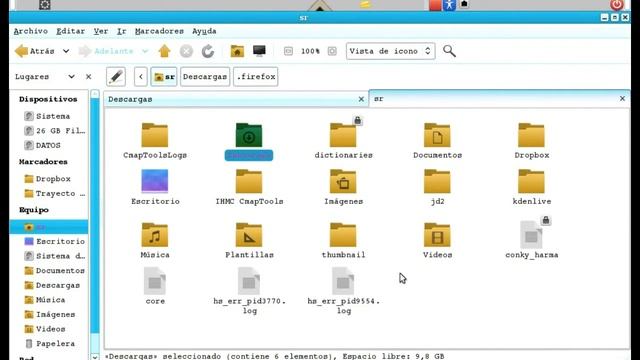The width and height of the screenshot is (640, 360).
Task: Click the sidebar scrollbar down arrow
Action: 95,356
